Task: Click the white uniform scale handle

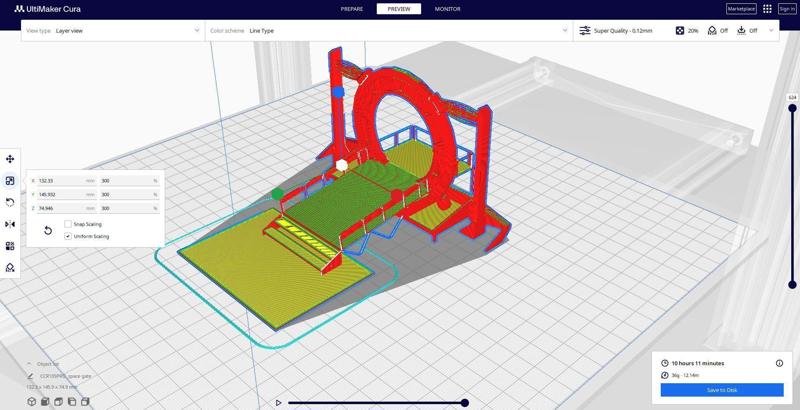Action: click(x=342, y=165)
